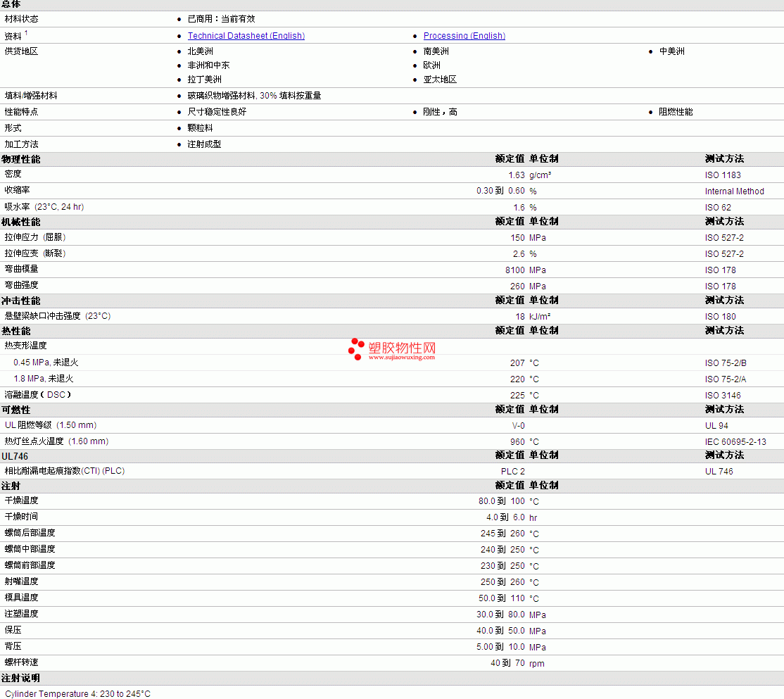Select the 颗粒料 form value

point(200,128)
